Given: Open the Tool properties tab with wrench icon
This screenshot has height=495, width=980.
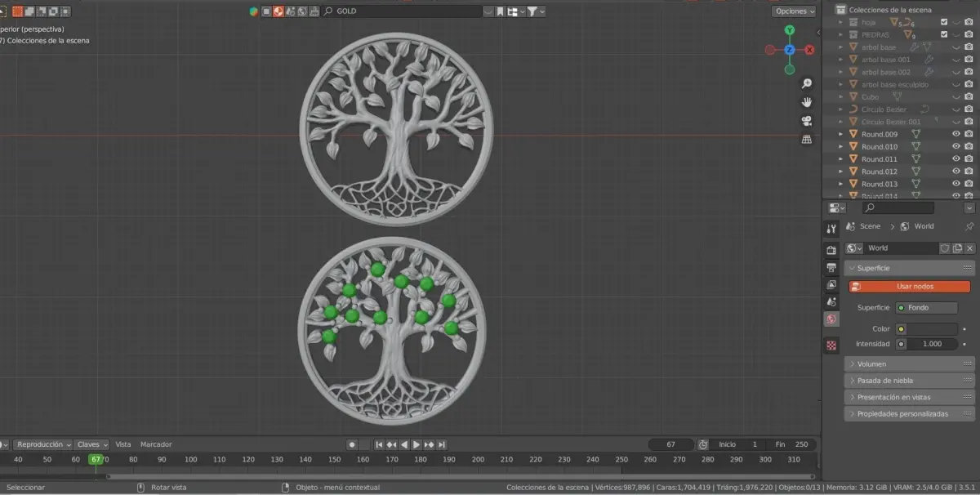Looking at the screenshot, I should tap(831, 229).
